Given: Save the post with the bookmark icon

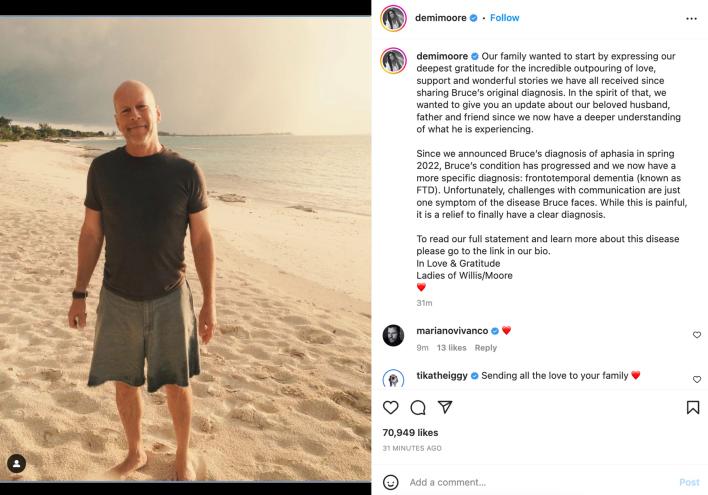Looking at the screenshot, I should (x=693, y=407).
